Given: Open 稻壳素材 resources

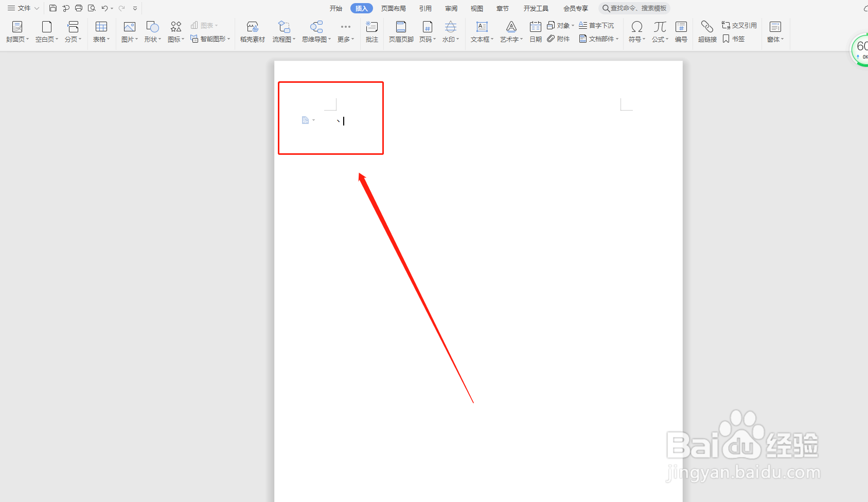Looking at the screenshot, I should (x=253, y=32).
